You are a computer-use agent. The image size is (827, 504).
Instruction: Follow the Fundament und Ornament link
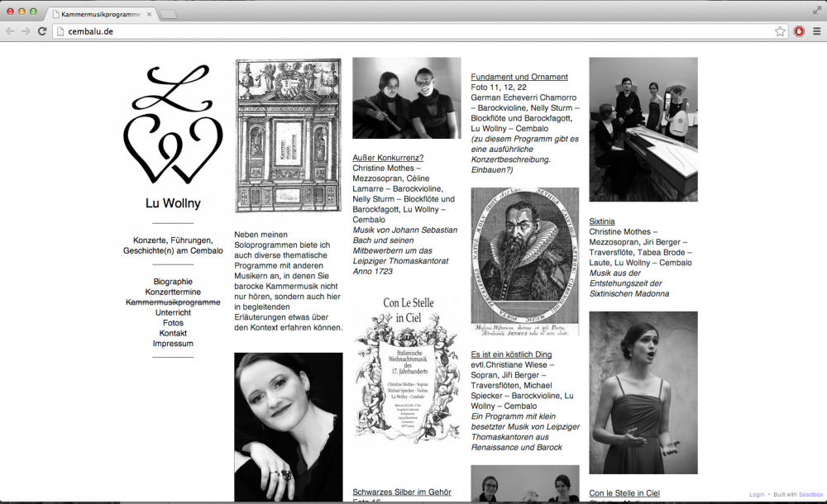point(519,77)
